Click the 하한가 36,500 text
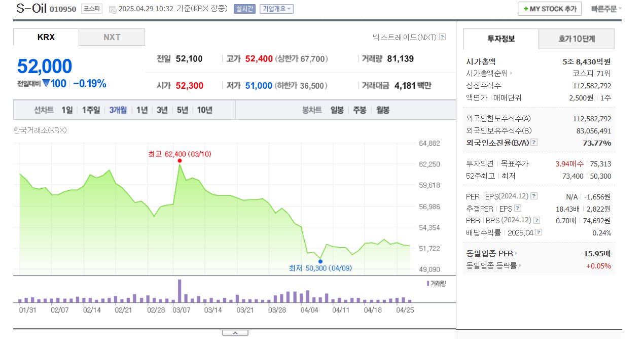Image resolution: width=644 pixels, height=339 pixels. tap(301, 86)
